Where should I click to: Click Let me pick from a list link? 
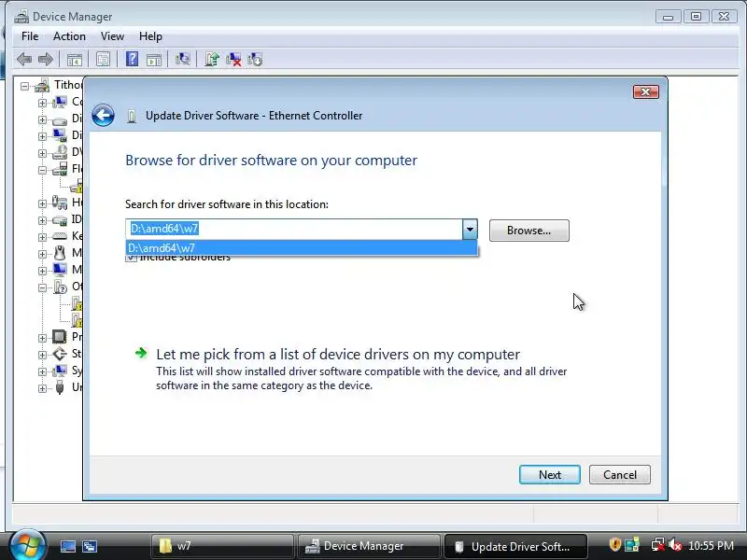click(x=338, y=355)
